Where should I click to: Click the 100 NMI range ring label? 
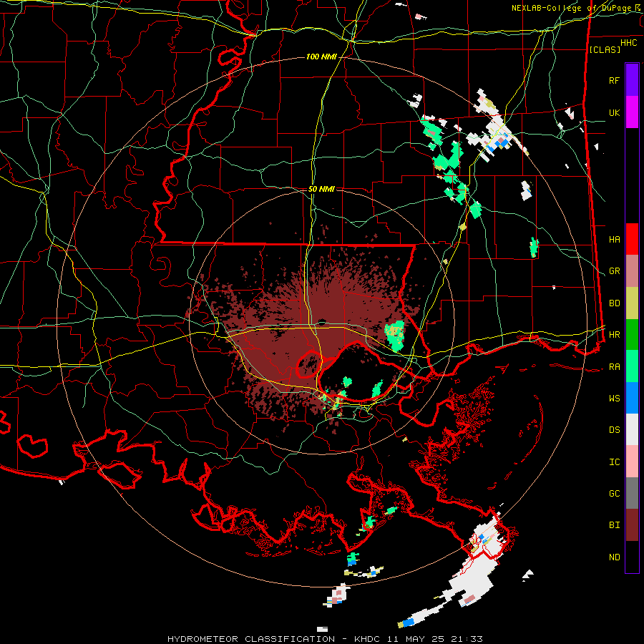pyautogui.click(x=321, y=57)
